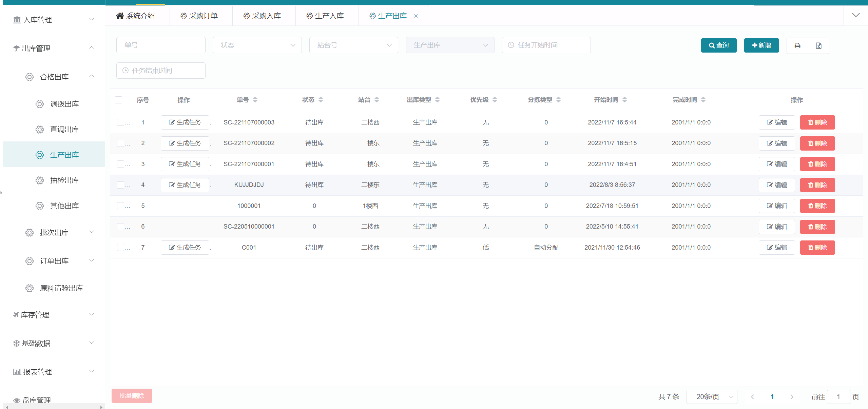Click 编辑 for order KUJJDJDJ
This screenshot has height=409, width=868.
click(x=777, y=185)
